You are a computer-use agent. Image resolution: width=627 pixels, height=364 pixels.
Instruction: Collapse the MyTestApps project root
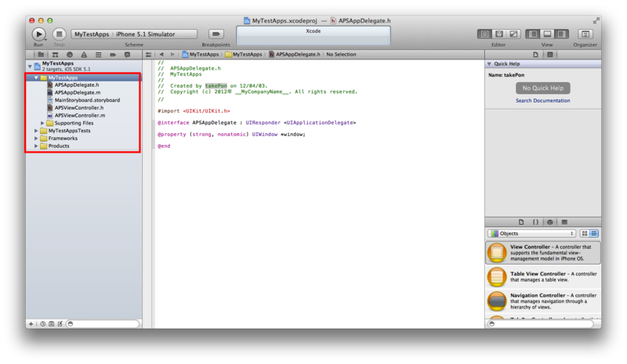click(x=30, y=66)
